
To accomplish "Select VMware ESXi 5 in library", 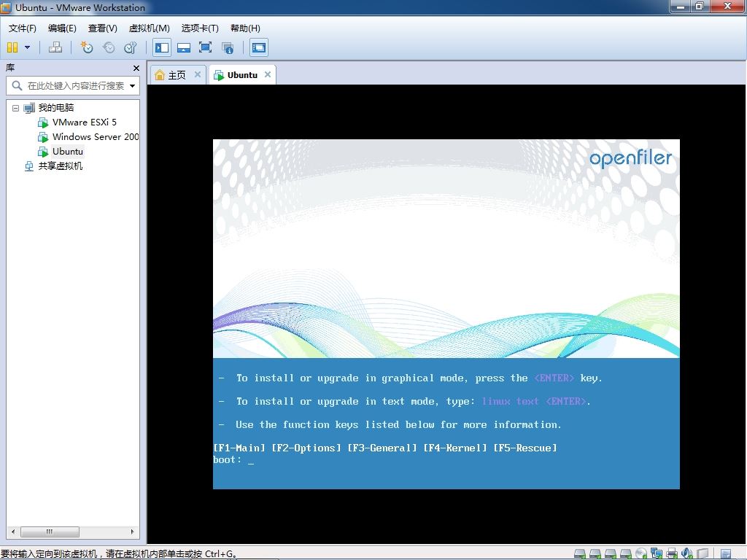I will (x=85, y=122).
